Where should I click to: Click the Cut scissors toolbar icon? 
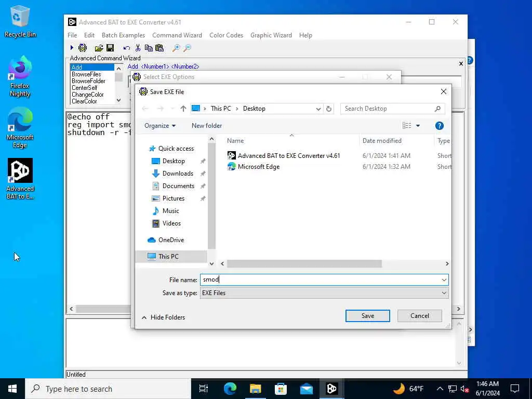click(138, 48)
